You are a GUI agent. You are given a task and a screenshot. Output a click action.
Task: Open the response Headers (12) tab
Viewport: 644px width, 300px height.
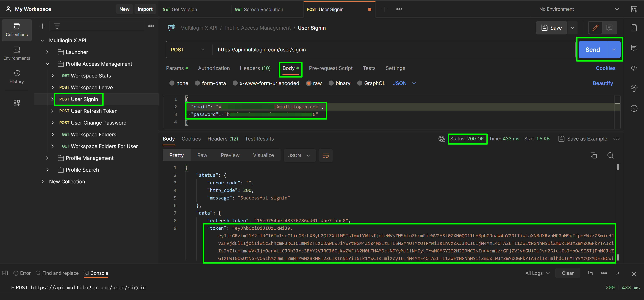[222, 139]
